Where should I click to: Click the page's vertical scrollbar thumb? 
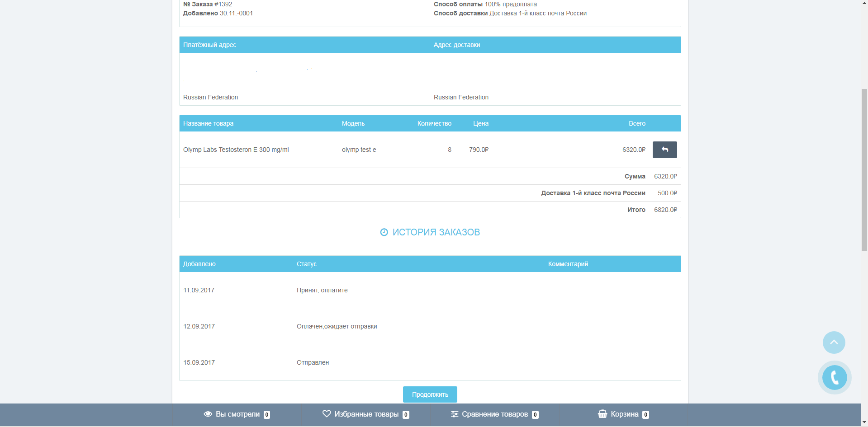[864, 169]
